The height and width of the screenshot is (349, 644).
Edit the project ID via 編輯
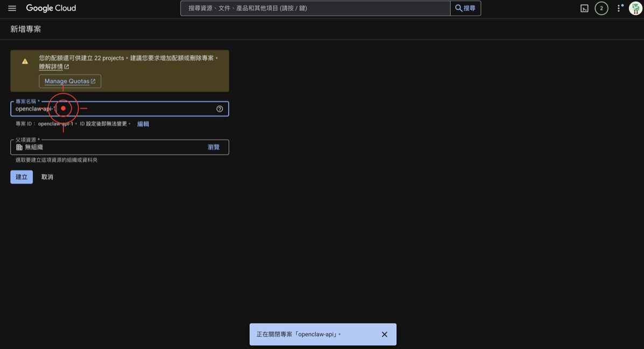click(142, 124)
